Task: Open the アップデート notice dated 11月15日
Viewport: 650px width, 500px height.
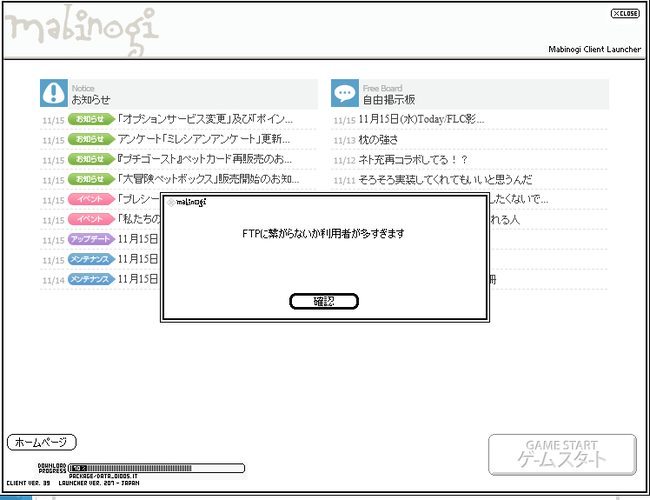Action: tap(138, 239)
